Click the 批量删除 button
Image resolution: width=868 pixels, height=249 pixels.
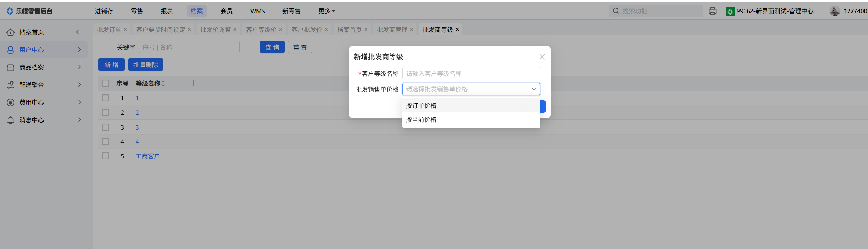tap(145, 65)
